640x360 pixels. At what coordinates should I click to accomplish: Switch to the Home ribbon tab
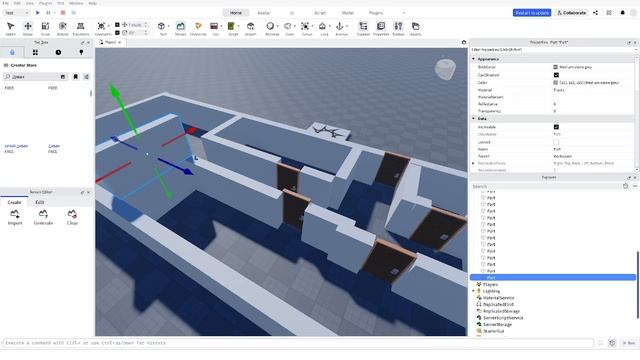coord(236,13)
